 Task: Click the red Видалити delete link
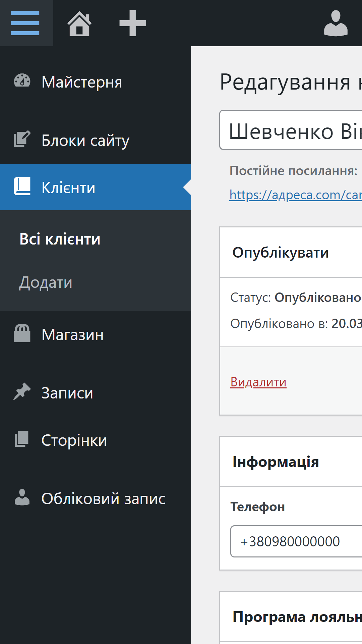(258, 382)
